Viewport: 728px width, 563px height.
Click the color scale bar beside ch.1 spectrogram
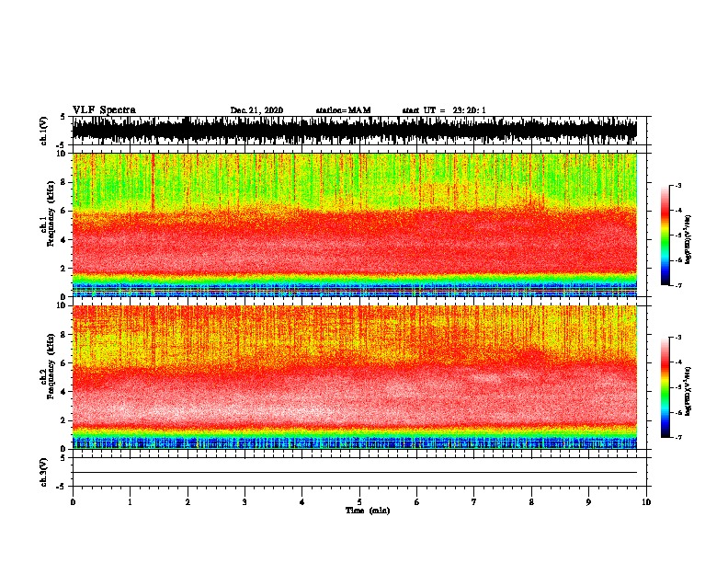(x=665, y=236)
